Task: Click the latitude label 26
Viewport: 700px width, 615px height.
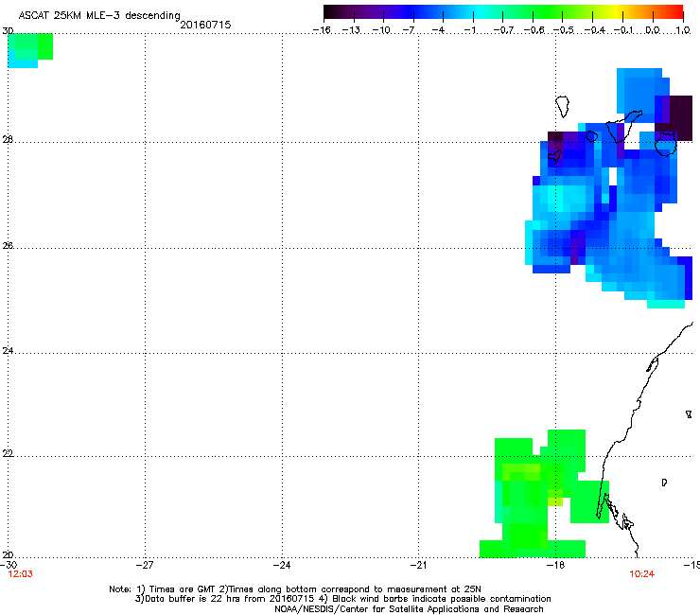Action: point(8,245)
